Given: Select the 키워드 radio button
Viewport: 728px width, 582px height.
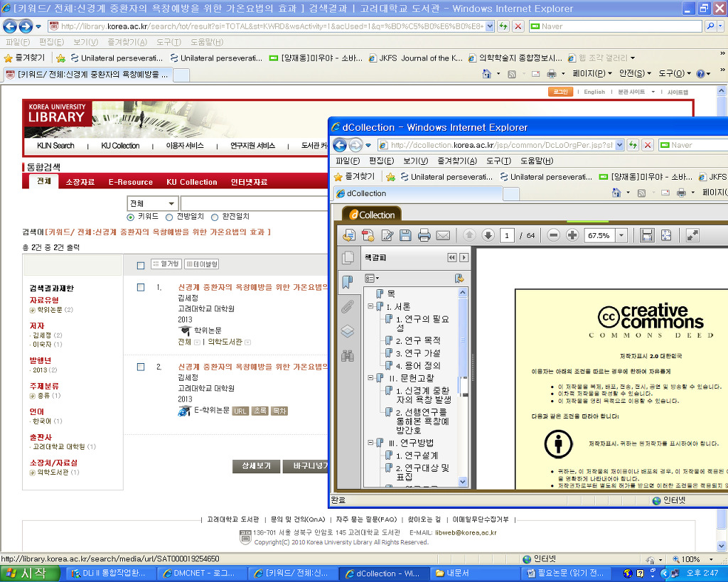Looking at the screenshot, I should click(x=131, y=217).
